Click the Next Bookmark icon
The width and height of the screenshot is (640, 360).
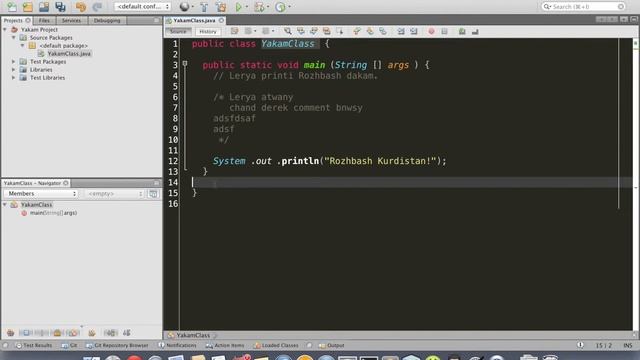point(370,31)
